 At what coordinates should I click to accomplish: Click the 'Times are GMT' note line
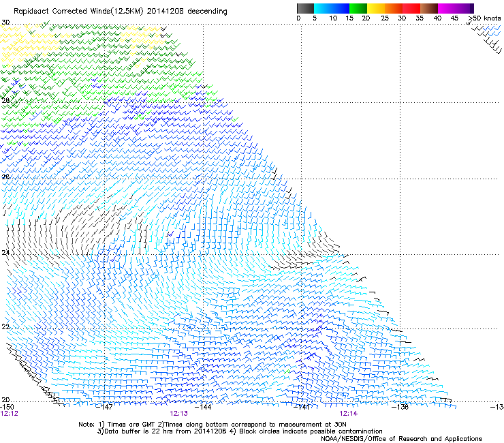coord(212,425)
